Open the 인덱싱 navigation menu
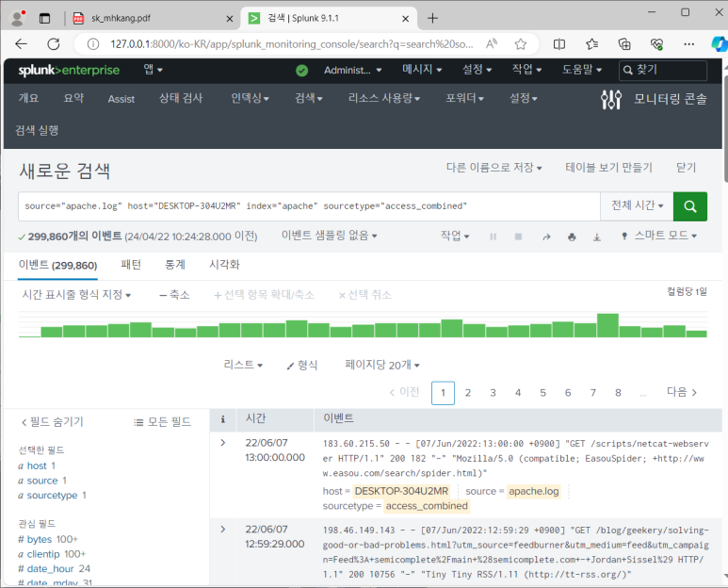The image size is (728, 588). click(x=250, y=98)
